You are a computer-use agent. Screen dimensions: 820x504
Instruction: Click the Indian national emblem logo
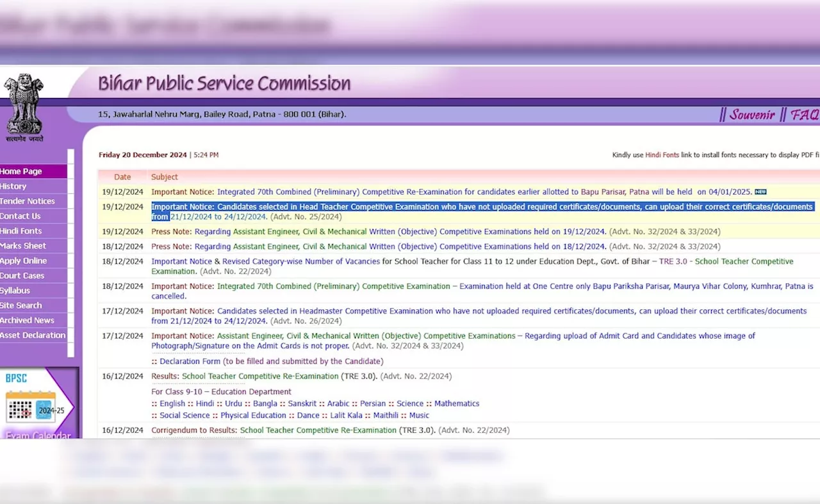click(24, 106)
